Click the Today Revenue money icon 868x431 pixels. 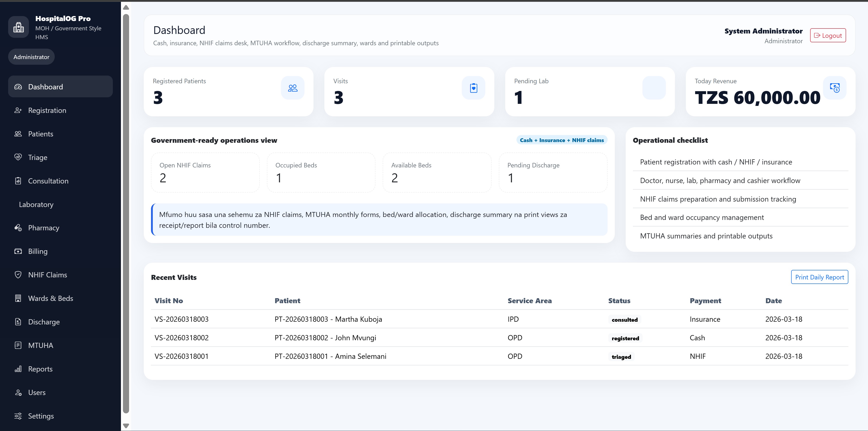point(834,88)
